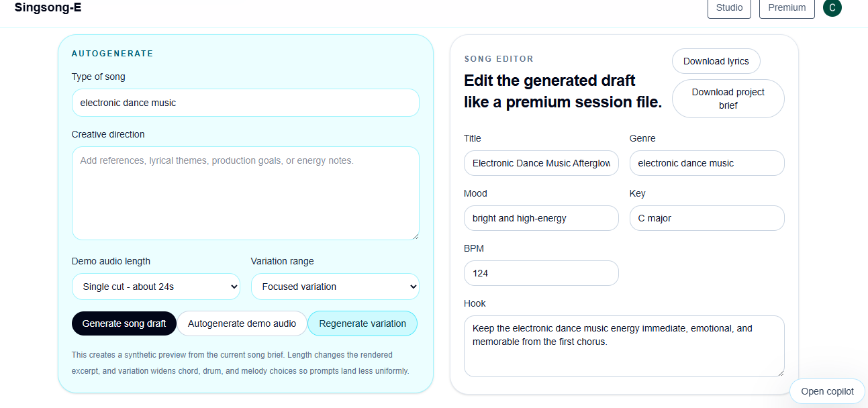Screen dimensions: 868x408
Task: Open the Variation range dropdown
Action: point(335,287)
